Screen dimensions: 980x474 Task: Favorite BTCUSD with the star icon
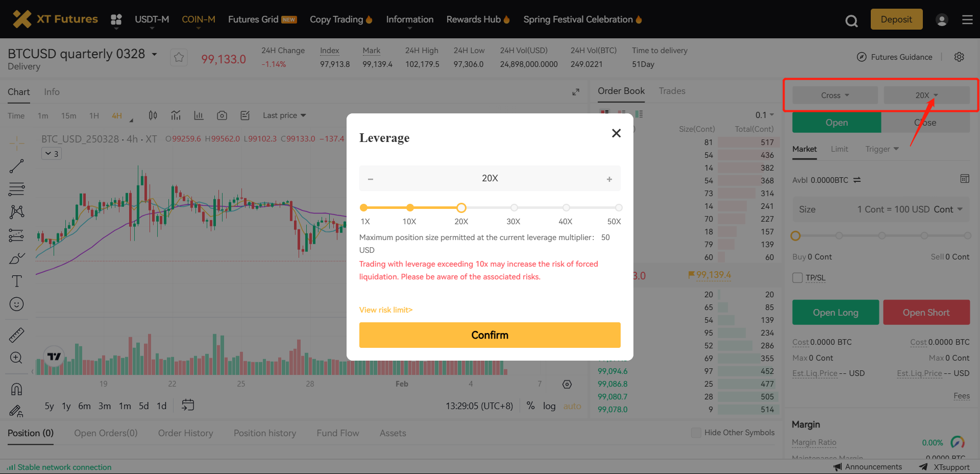click(x=179, y=57)
